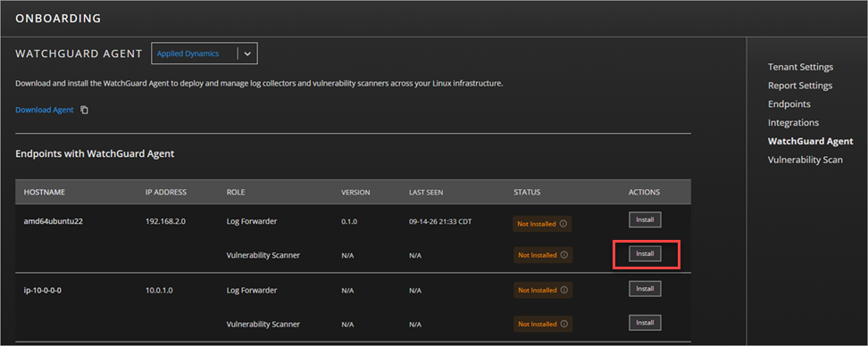The image size is (868, 346).
Task: Click the Download Agent link
Action: click(45, 110)
